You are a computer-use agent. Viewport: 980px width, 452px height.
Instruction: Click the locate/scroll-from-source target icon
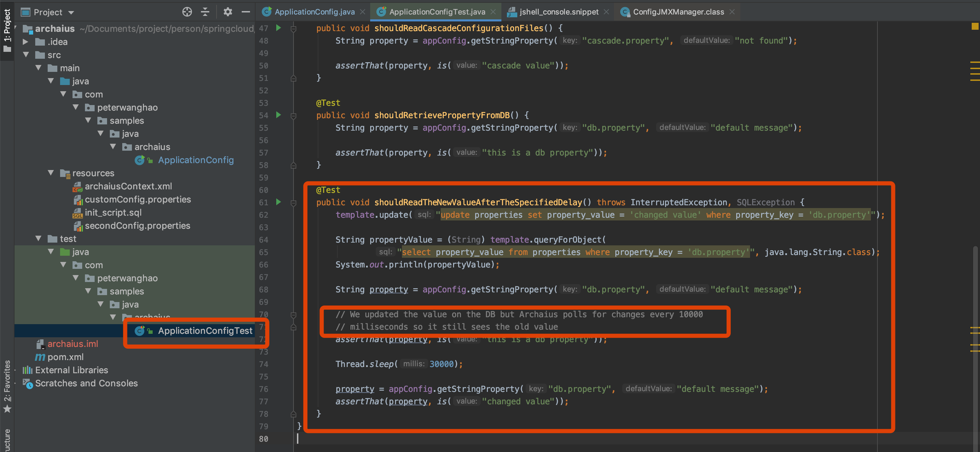[187, 12]
